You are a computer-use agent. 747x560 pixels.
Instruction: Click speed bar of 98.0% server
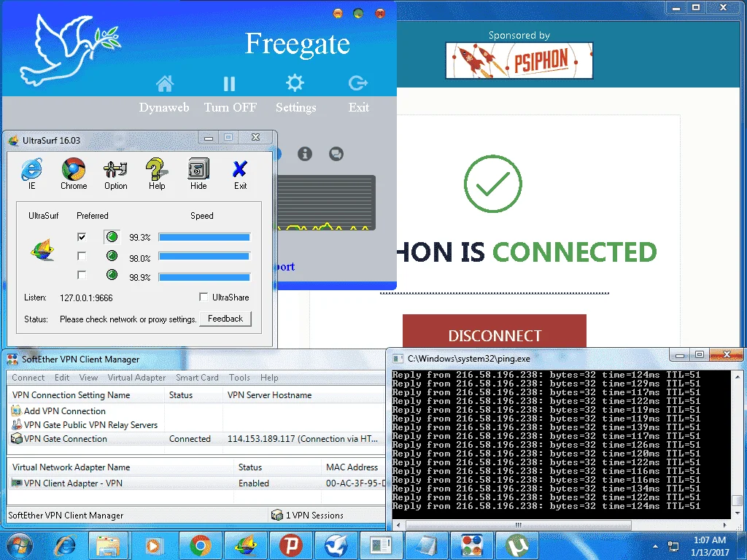204,256
